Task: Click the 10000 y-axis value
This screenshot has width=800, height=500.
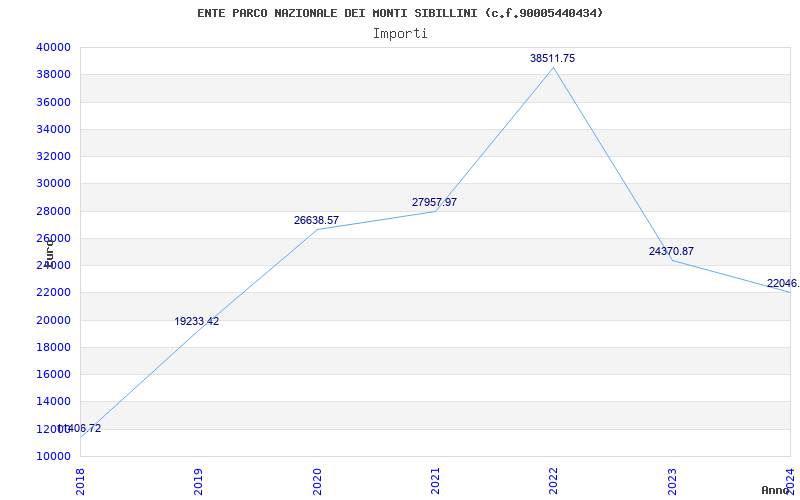Action: tap(53, 456)
